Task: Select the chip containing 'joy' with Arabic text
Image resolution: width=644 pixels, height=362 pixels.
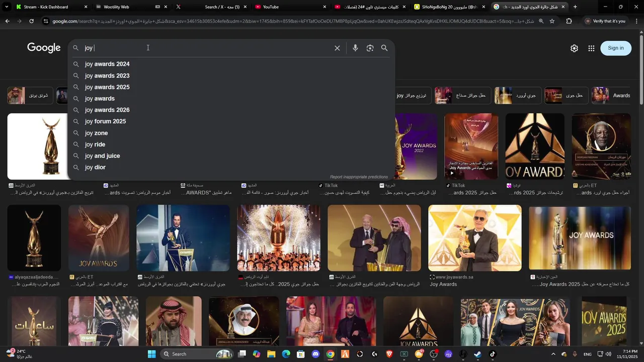Action: [x=413, y=96]
